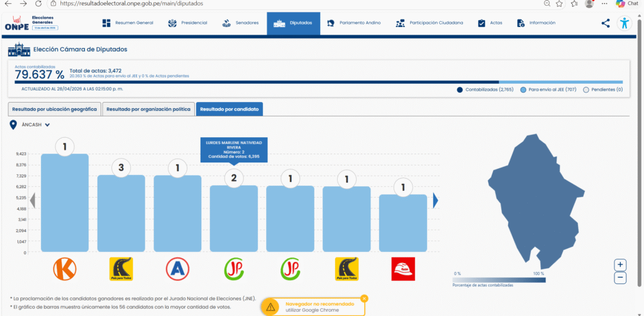Expand the ÁNCASH region dropdown
The height and width of the screenshot is (316, 644).
(47, 125)
